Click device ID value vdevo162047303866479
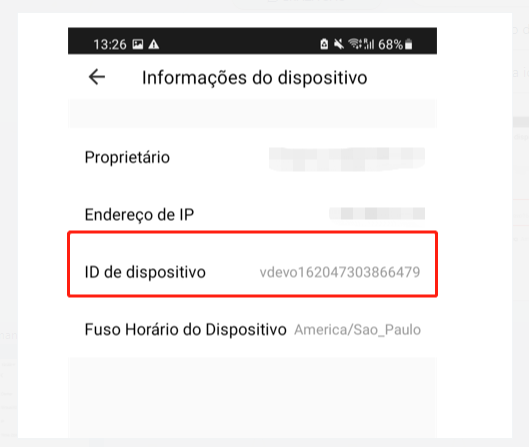Screen dimensions: 529x447 [x=340, y=272]
